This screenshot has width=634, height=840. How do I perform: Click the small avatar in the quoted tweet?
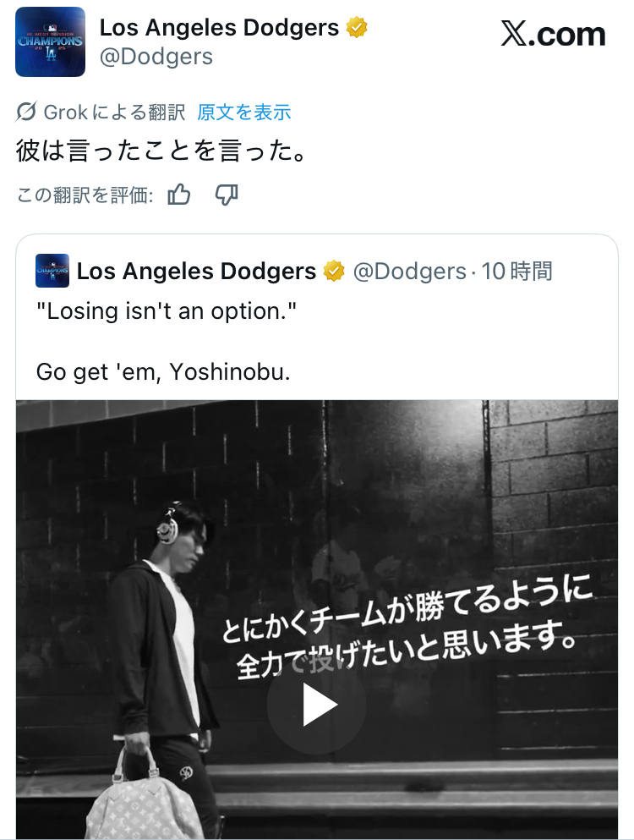pyautogui.click(x=52, y=271)
